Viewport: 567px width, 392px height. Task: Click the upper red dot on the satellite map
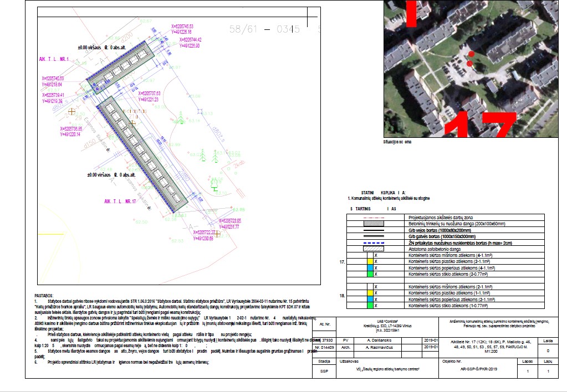pyautogui.click(x=471, y=54)
